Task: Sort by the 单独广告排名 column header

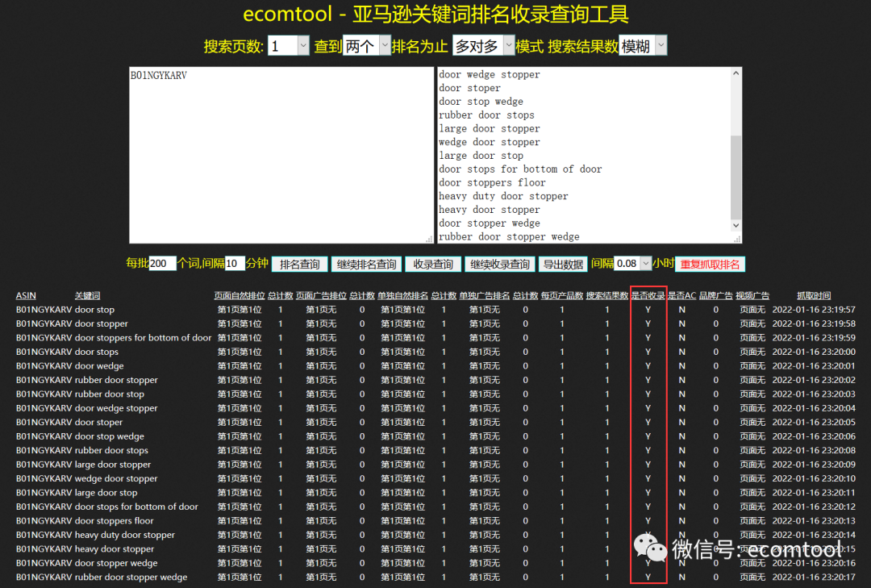Action: 485,296
